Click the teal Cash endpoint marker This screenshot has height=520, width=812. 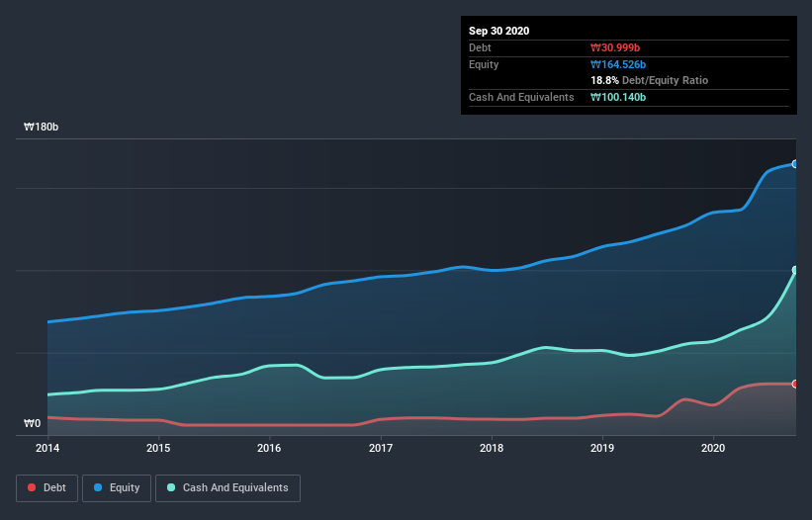click(x=795, y=270)
